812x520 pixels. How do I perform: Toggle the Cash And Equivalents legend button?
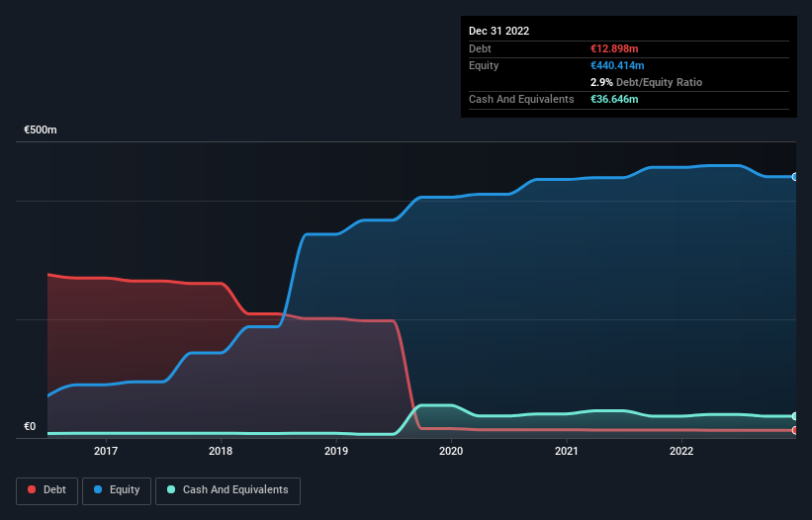pyautogui.click(x=227, y=490)
